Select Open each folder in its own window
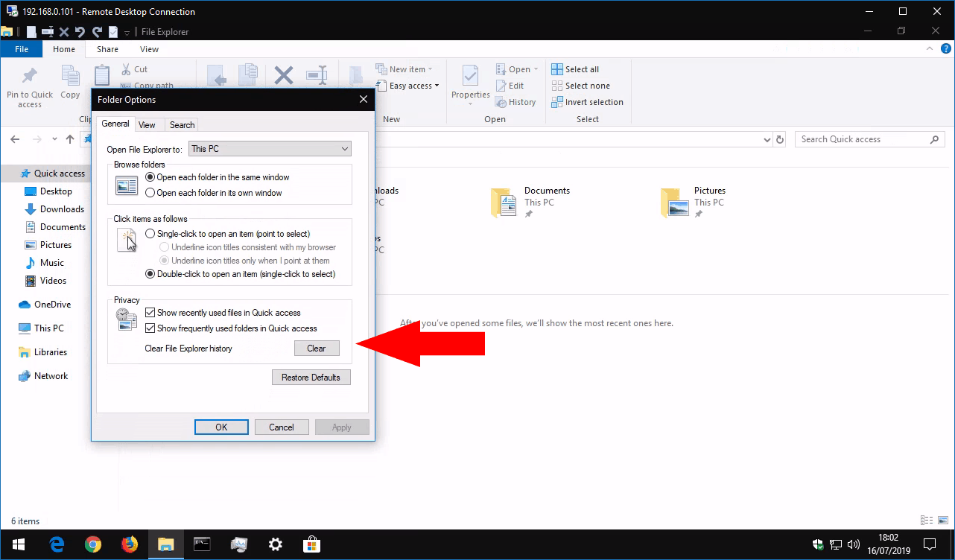Screen dimensions: 955x560 (150, 193)
